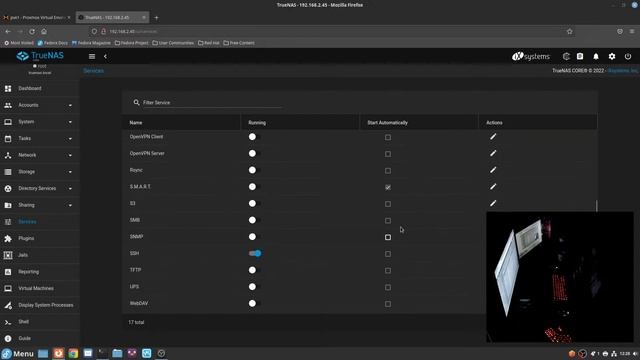
Task: Turn on the SMB service toggle
Action: [x=254, y=220]
